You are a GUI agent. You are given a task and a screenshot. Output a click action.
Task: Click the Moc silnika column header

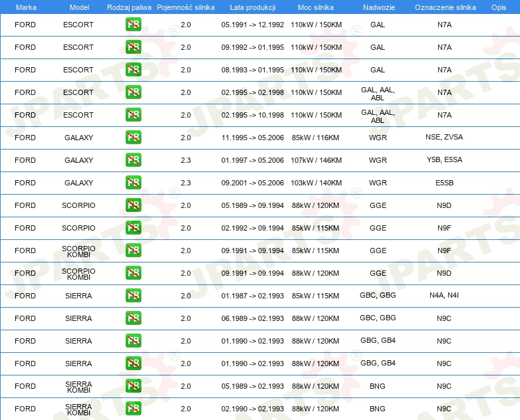pos(316,7)
